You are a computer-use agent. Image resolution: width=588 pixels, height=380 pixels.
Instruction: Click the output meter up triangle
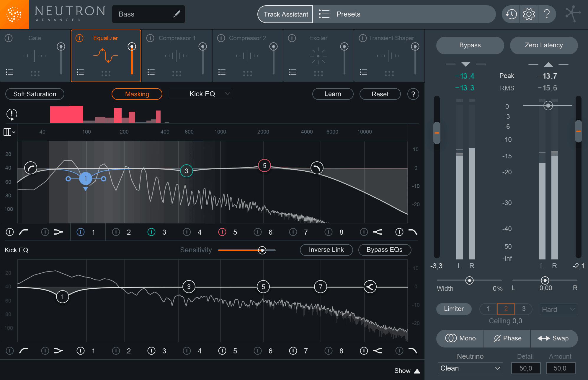tap(548, 64)
